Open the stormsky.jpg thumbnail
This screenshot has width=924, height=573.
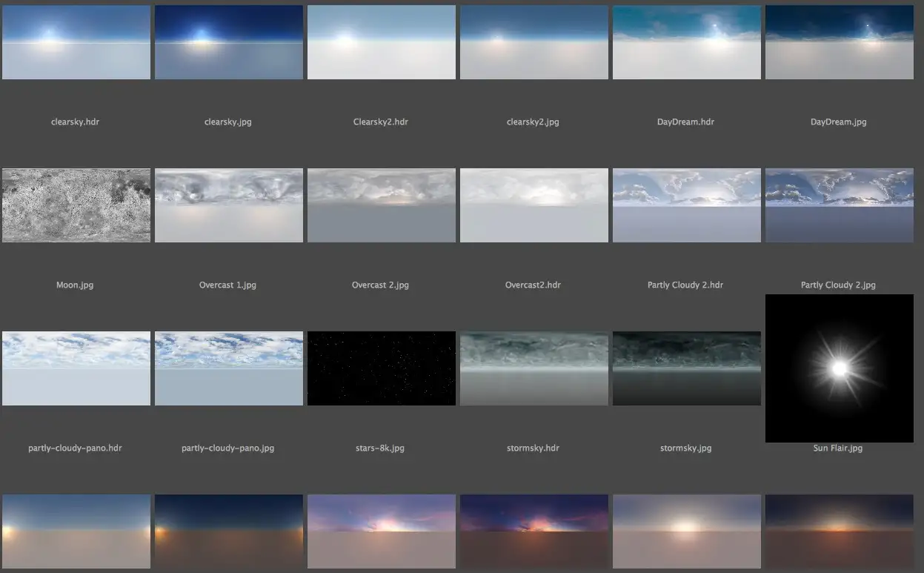(x=687, y=368)
